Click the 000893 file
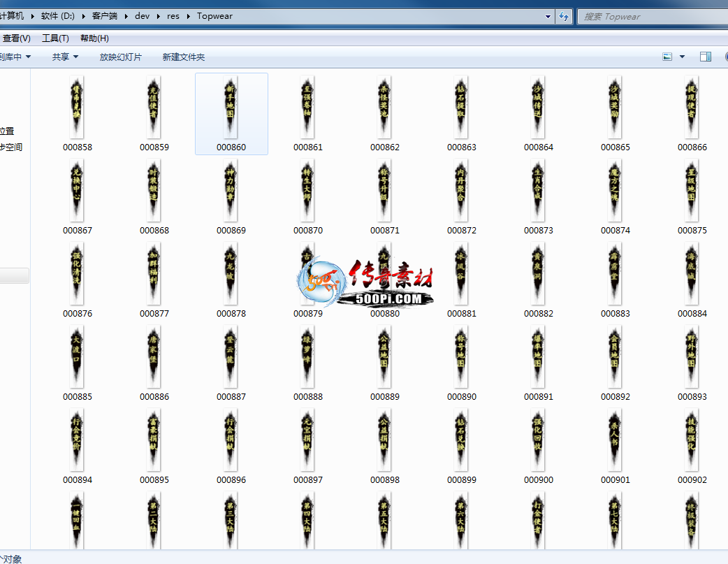This screenshot has height=564, width=728. click(x=692, y=357)
